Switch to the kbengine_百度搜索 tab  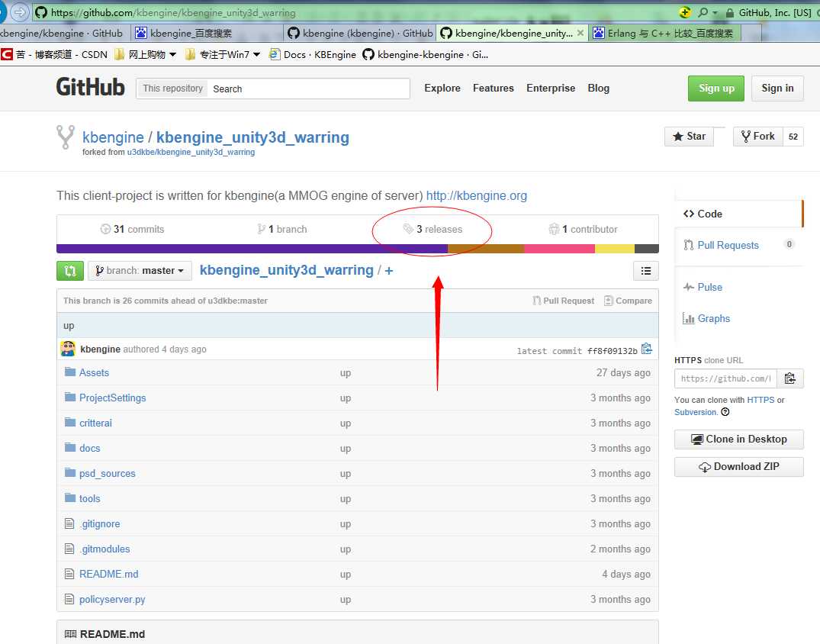point(207,33)
